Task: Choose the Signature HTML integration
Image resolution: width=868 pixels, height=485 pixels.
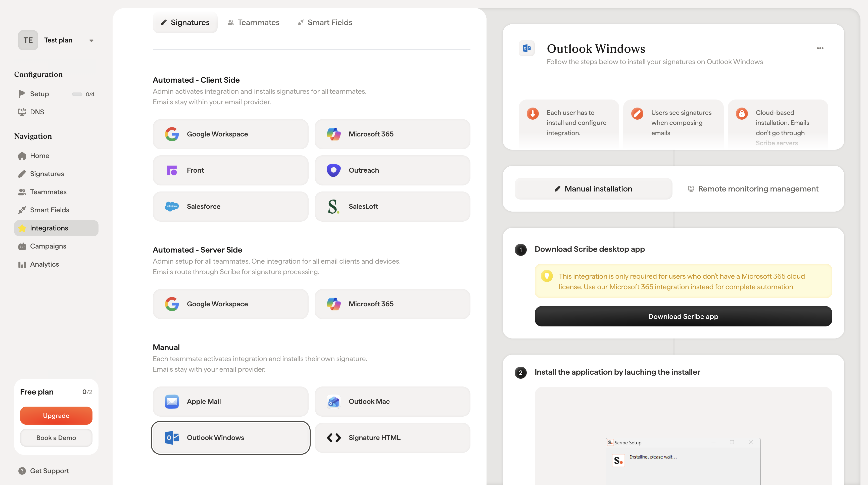Action: click(392, 438)
